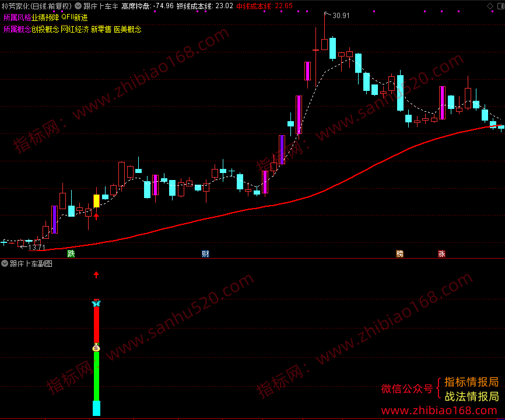Click the 业绩预降 style tag
Screen dimensions: 505x420
pos(45,17)
